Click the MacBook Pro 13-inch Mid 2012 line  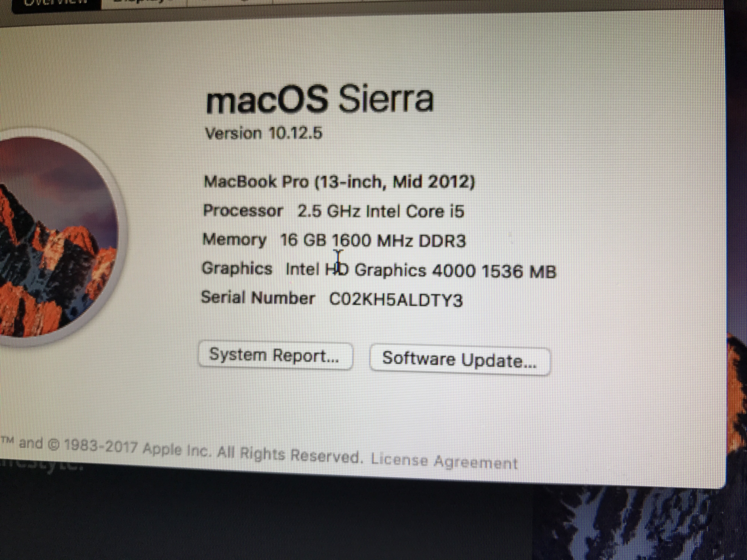tap(339, 182)
